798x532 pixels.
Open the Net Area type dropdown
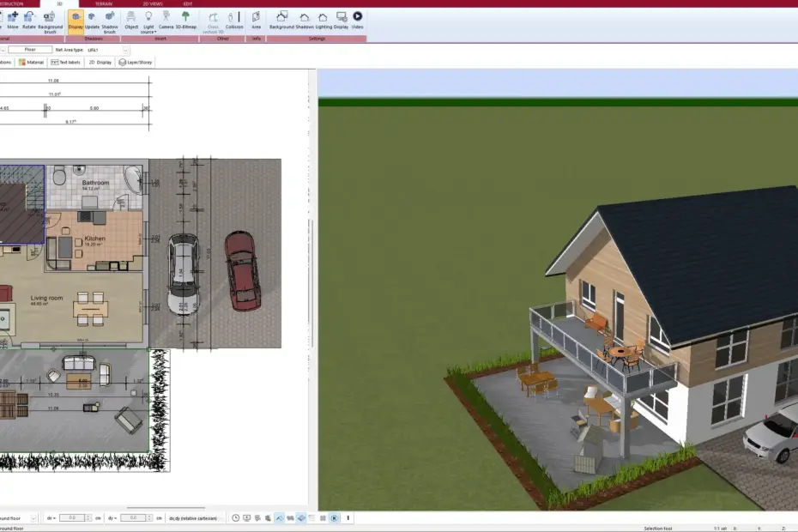(125, 50)
